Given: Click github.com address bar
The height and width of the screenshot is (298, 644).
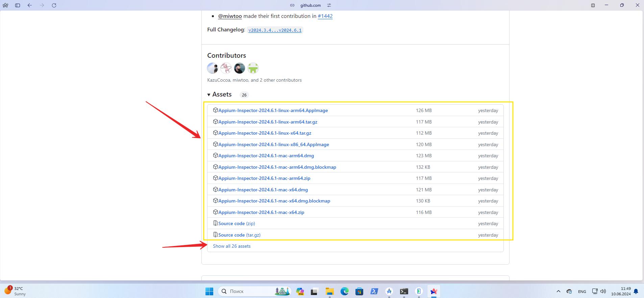Looking at the screenshot, I should [x=311, y=5].
